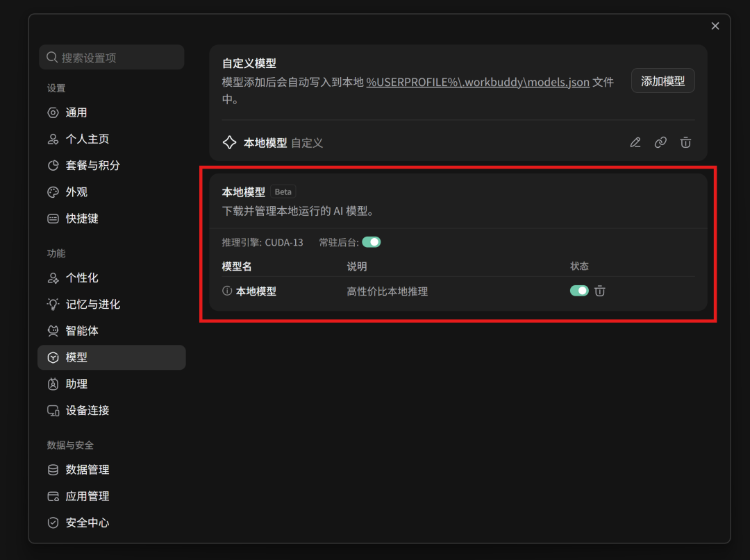Go to 数据管理 settings
The height and width of the screenshot is (560, 750).
[x=111, y=470]
